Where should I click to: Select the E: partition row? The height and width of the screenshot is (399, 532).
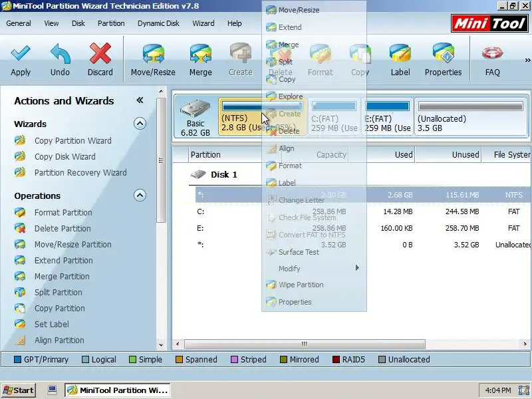tap(363, 228)
